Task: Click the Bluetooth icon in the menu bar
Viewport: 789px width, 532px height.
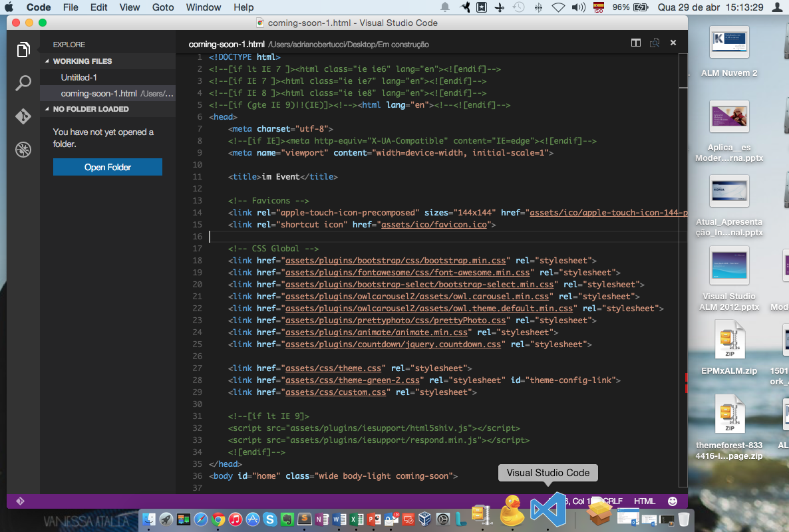Action: coord(538,7)
